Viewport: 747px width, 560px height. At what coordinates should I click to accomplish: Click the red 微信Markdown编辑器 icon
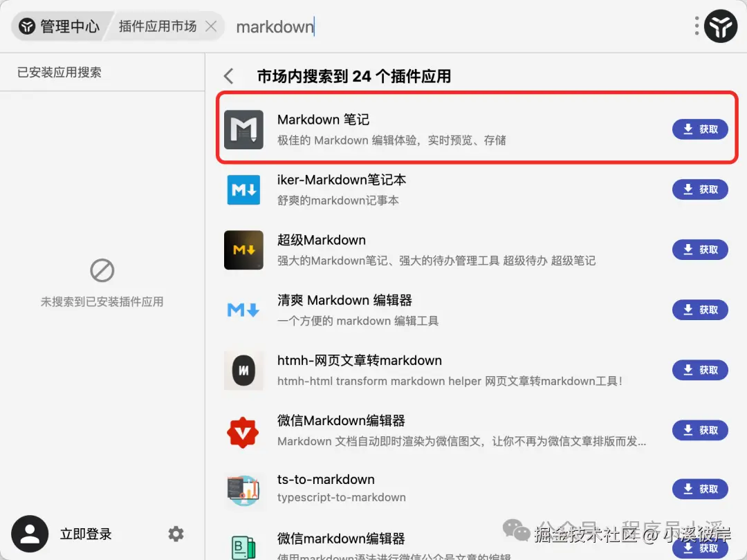243,432
